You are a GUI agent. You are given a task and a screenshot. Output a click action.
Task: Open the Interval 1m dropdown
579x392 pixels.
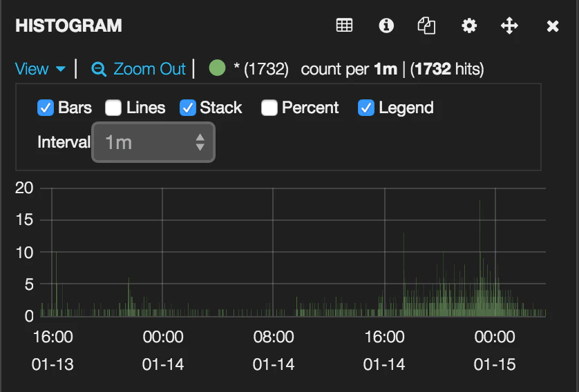[153, 142]
